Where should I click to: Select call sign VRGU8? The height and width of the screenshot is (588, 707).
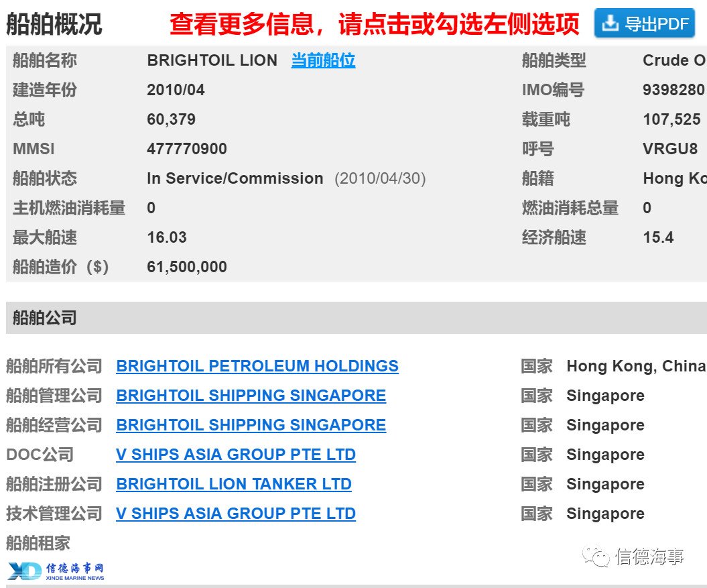click(x=670, y=149)
